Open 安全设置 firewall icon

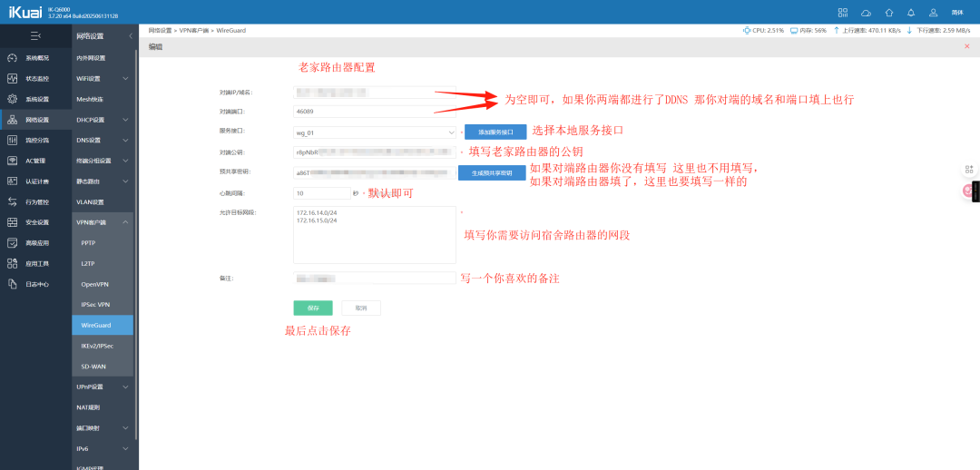[x=12, y=222]
